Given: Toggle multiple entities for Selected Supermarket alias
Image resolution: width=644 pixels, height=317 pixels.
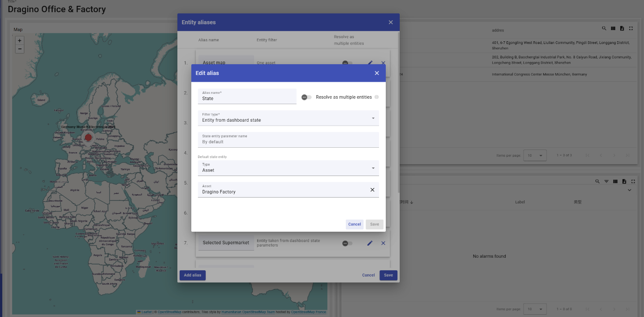Looking at the screenshot, I should [347, 243].
